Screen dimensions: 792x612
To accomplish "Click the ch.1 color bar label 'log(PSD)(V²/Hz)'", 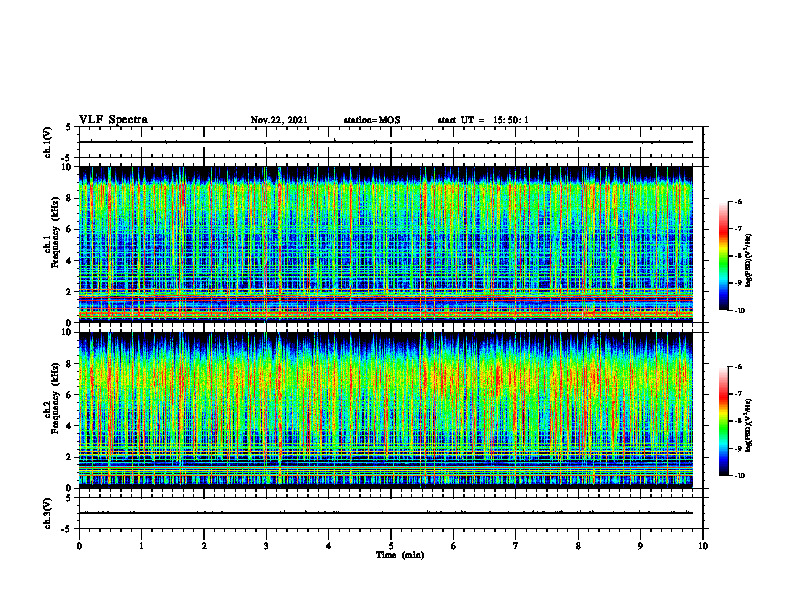I will click(750, 260).
